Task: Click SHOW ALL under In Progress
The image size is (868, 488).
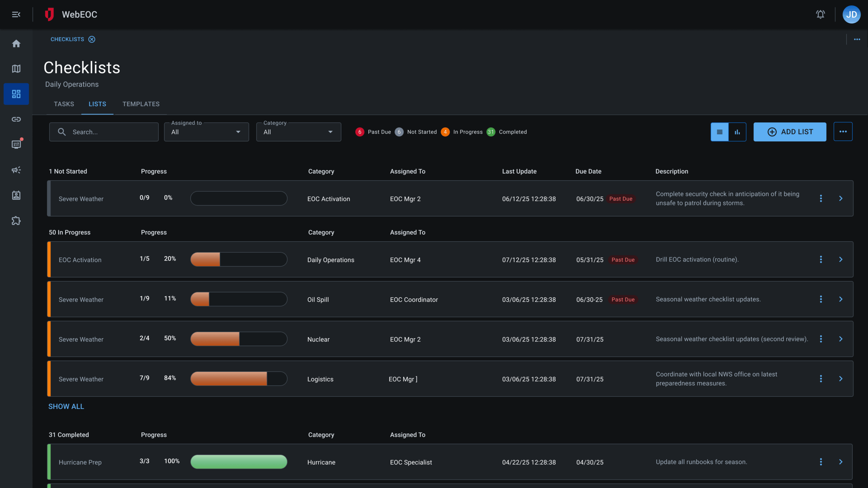Action: 66,406
